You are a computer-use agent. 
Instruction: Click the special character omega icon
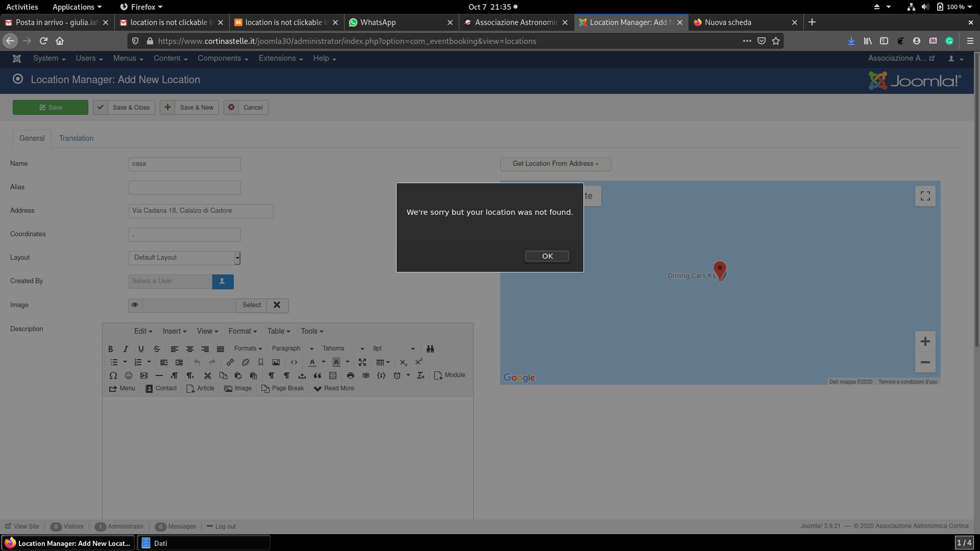tap(113, 375)
